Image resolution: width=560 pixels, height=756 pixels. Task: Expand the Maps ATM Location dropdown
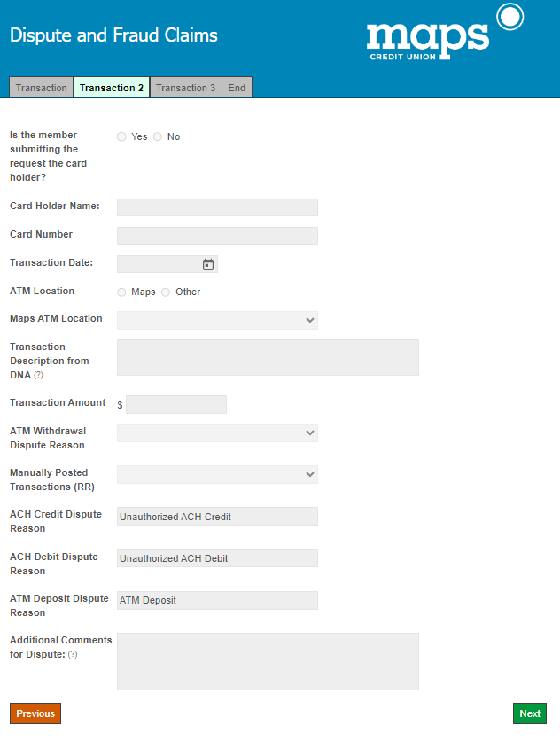[x=217, y=320]
